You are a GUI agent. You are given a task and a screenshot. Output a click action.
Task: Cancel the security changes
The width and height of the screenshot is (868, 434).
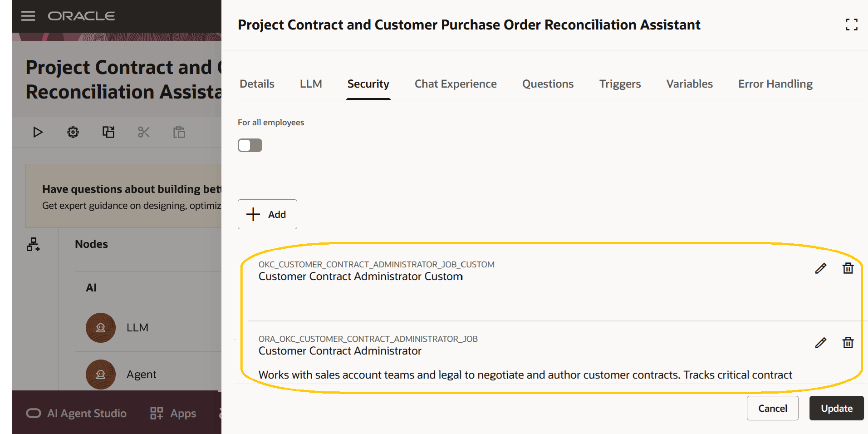(x=772, y=408)
